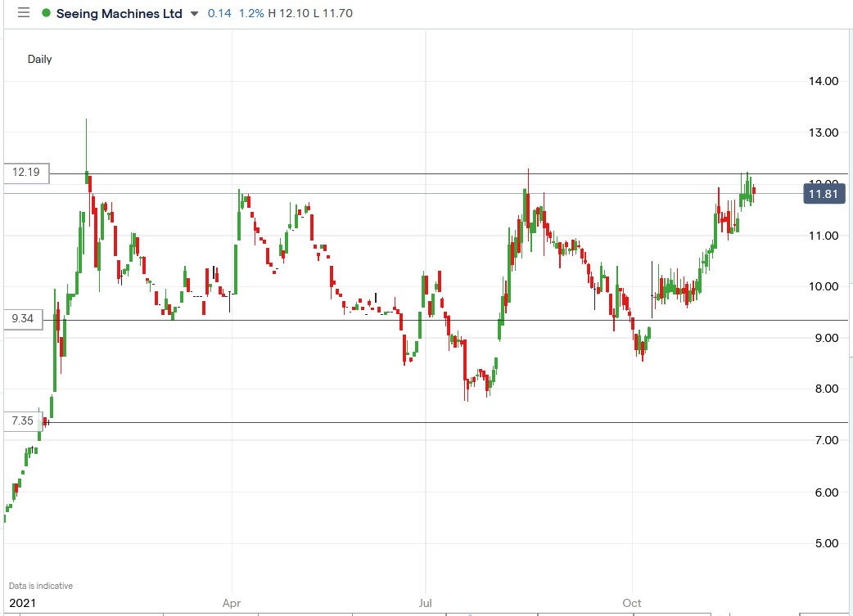Click the Jul axis label

425,602
